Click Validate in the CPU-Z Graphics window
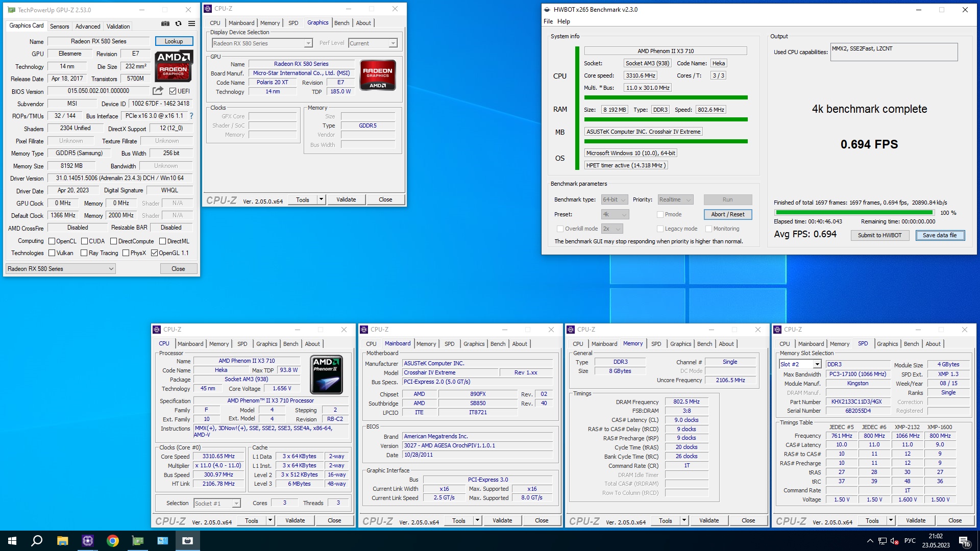The width and height of the screenshot is (980, 551). coord(346,199)
